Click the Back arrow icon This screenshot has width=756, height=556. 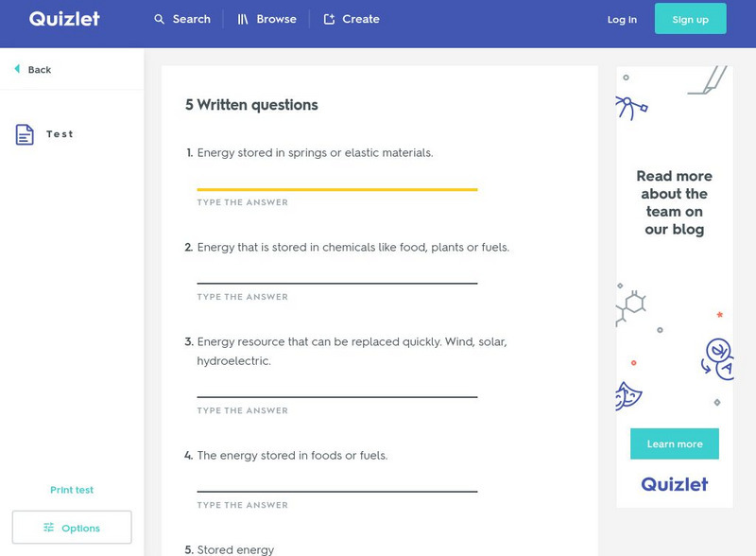click(16, 69)
